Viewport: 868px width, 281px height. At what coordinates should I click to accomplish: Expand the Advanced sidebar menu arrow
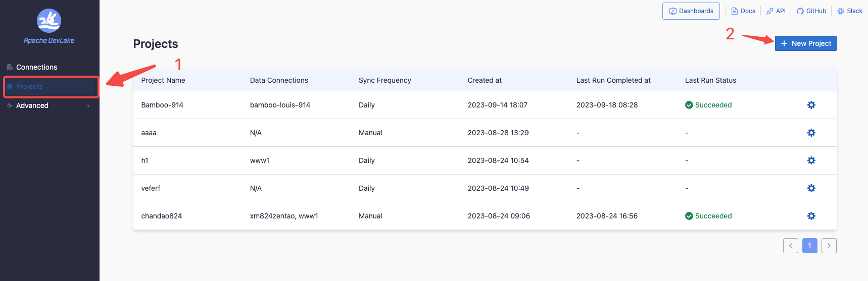88,106
